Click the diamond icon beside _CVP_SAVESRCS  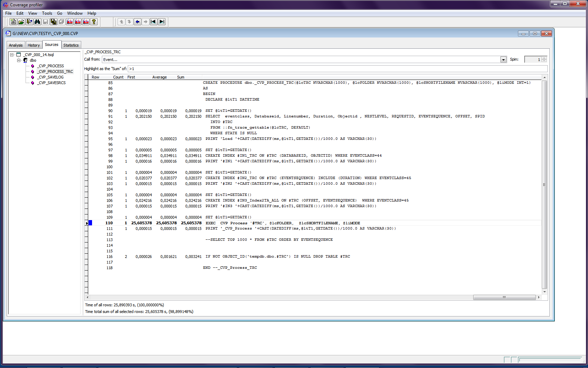pos(33,83)
